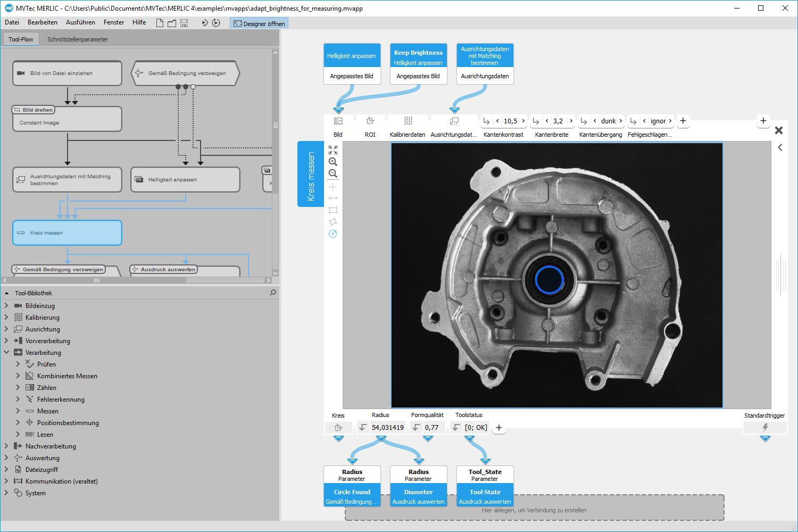Zoom in on the image

(x=333, y=162)
